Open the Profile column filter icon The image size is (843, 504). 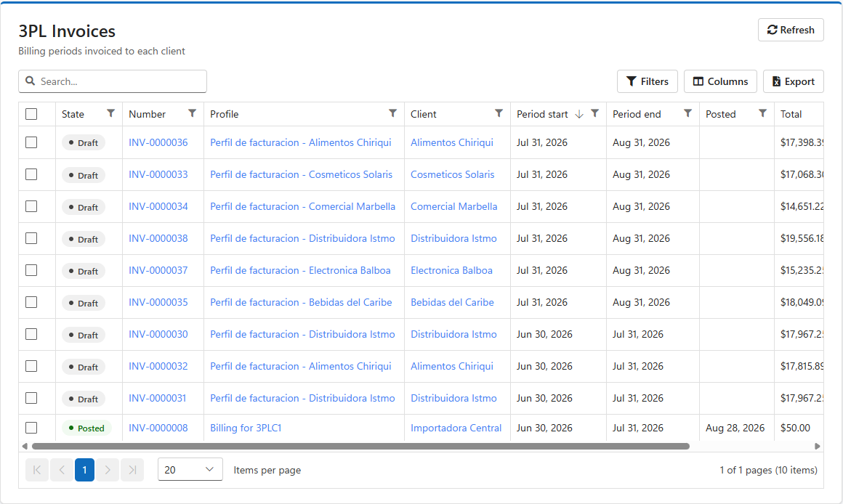click(x=393, y=113)
